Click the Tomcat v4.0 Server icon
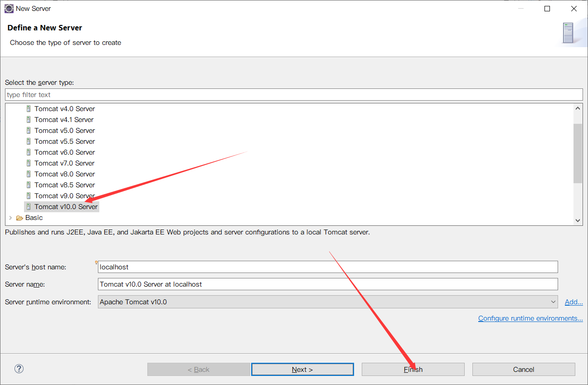 [29, 109]
